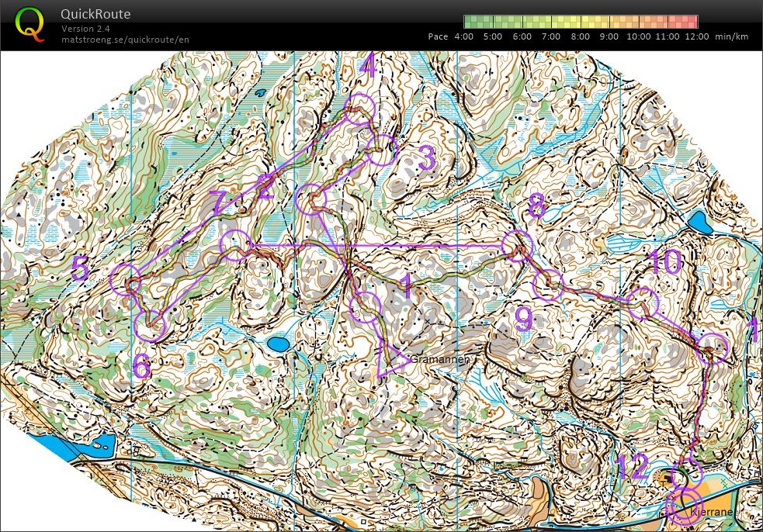The image size is (763, 532).
Task: Select the control circle for control 8
Action: tap(517, 246)
